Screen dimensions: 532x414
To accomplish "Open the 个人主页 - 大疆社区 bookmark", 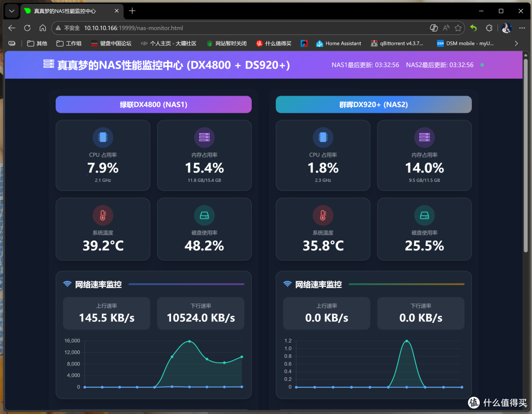I will tap(168, 43).
